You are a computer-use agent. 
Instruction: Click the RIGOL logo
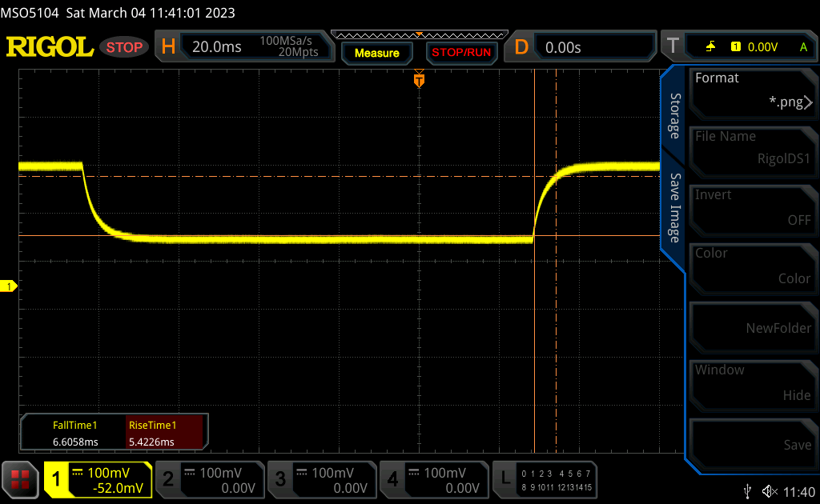click(50, 47)
